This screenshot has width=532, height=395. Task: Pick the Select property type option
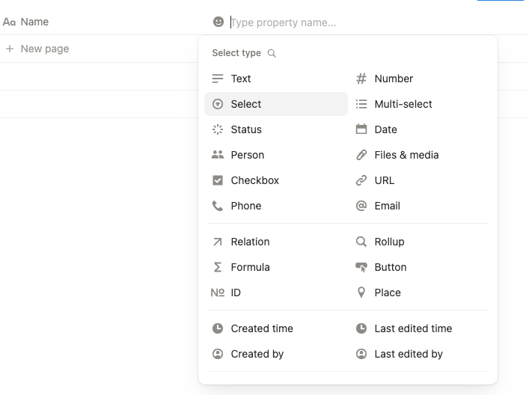246,104
